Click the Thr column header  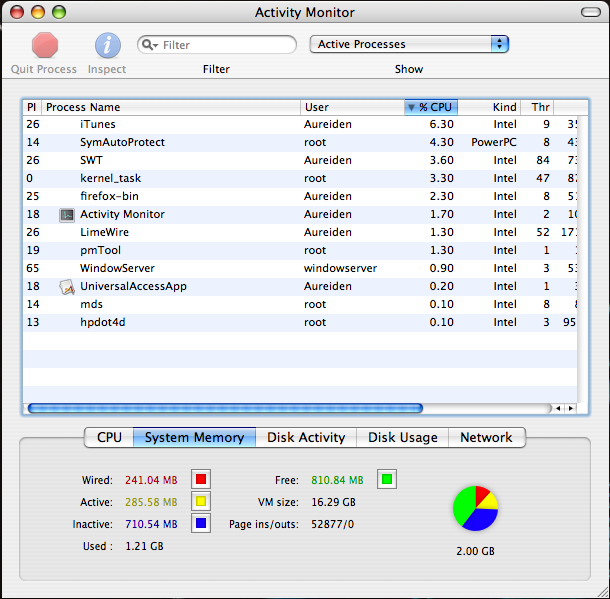(537, 107)
